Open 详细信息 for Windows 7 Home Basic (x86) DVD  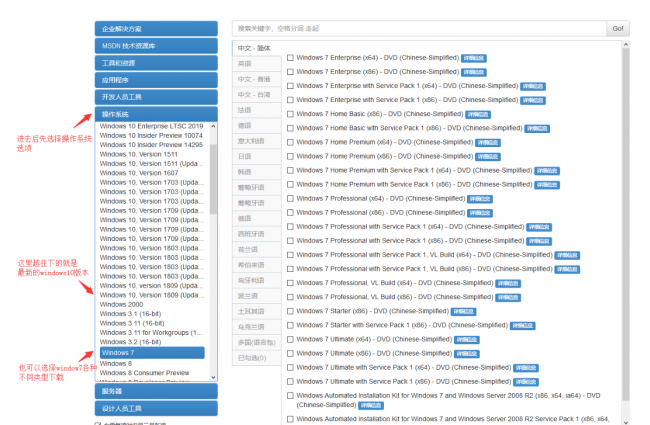478,114
